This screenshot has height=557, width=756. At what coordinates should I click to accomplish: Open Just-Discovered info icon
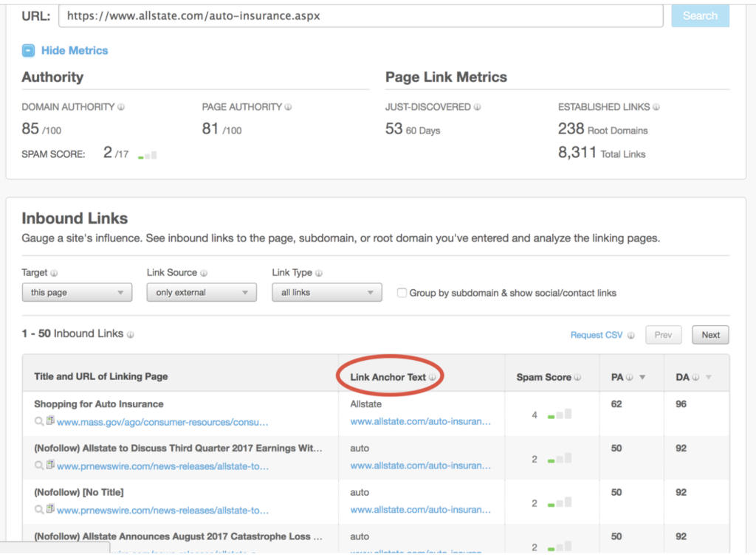tap(477, 107)
